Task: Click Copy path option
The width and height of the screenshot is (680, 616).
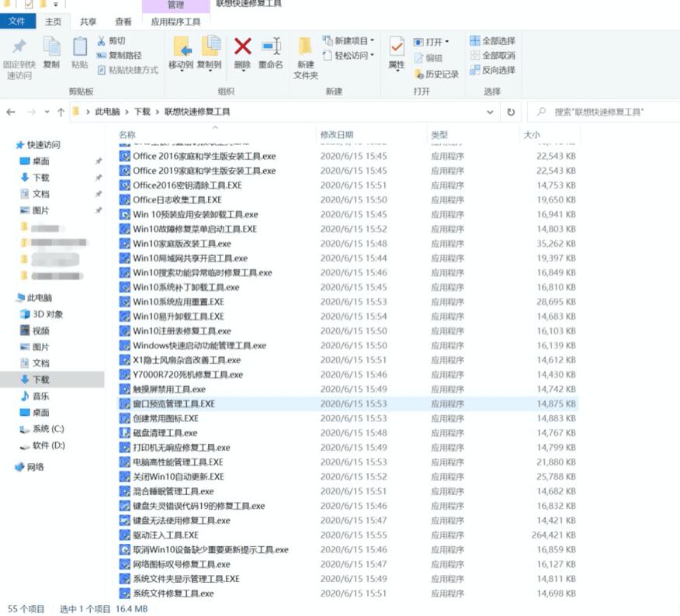Action: point(120,55)
